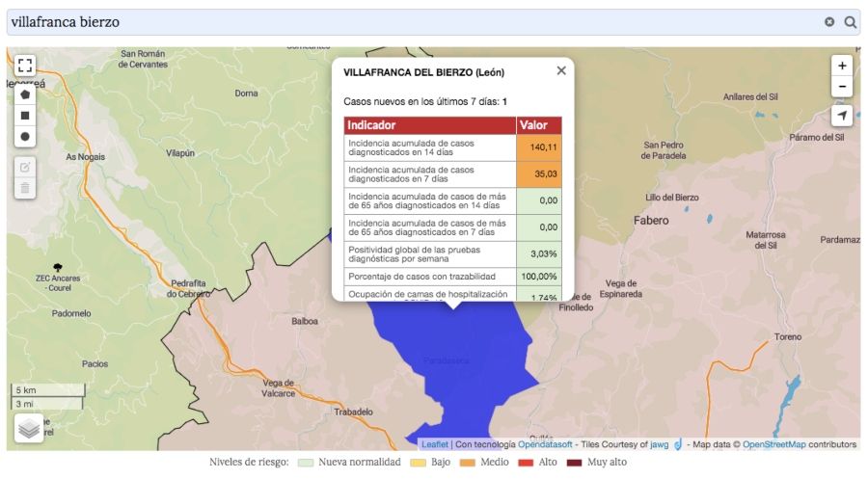
Task: Click the Muy alto legend swatch
Action: tap(575, 463)
